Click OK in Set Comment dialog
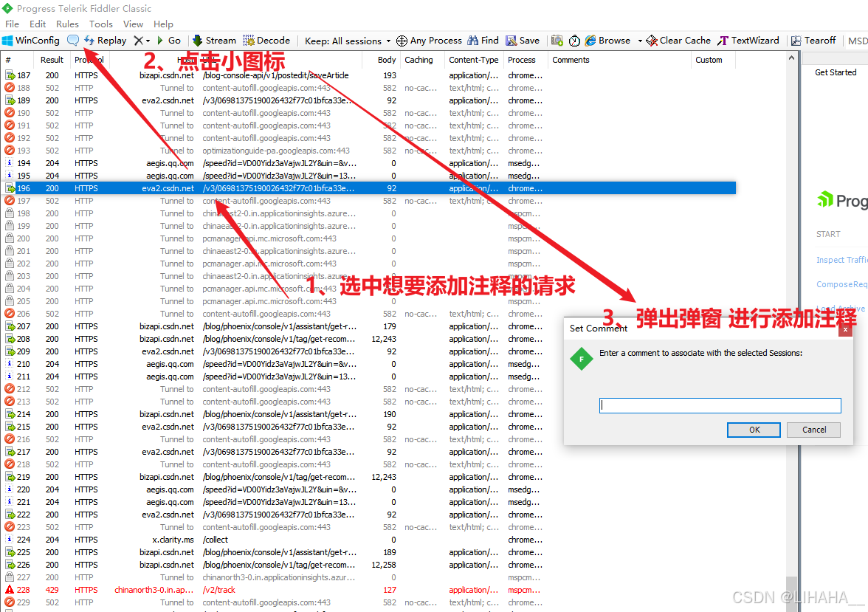The width and height of the screenshot is (868, 612). tap(754, 430)
